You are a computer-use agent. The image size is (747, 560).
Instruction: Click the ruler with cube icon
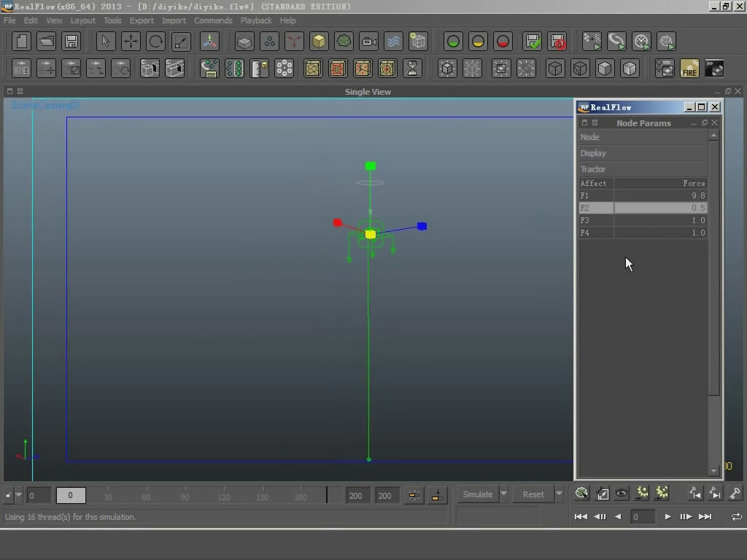tap(260, 69)
